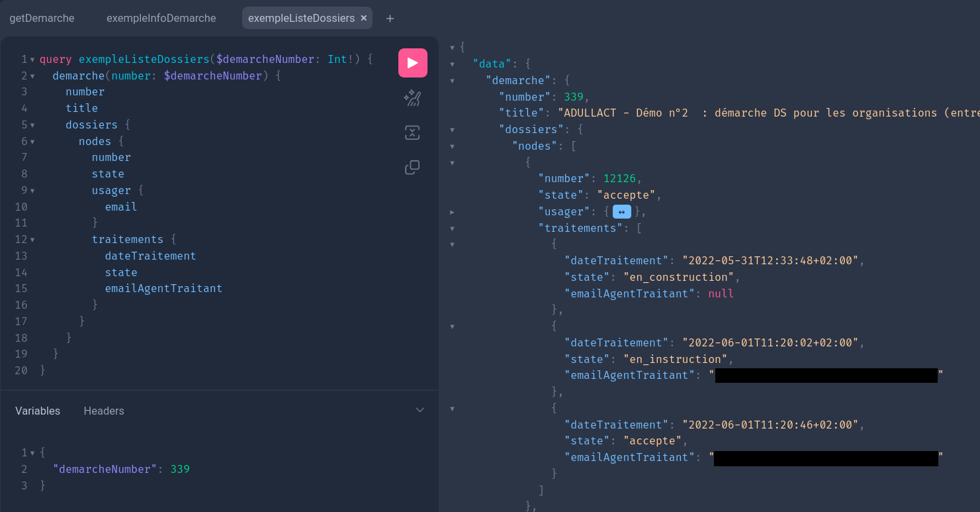Click the ADULLACT title string in response

click(768, 113)
